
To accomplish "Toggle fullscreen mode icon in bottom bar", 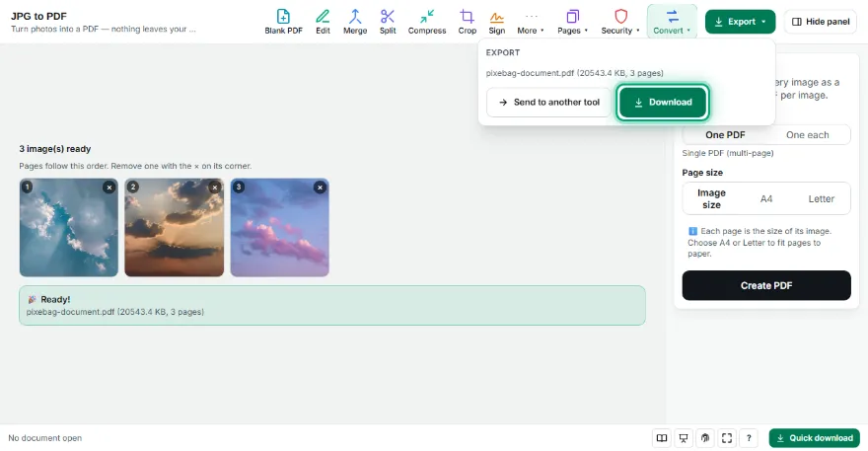I will coord(727,438).
